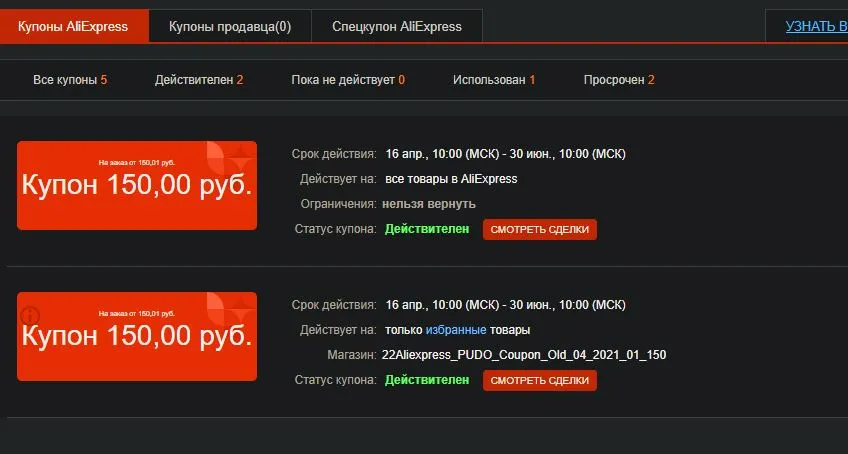Screen dimensions: 848x454
Task: Select the coupon card for избранные товары
Action: 137,337
